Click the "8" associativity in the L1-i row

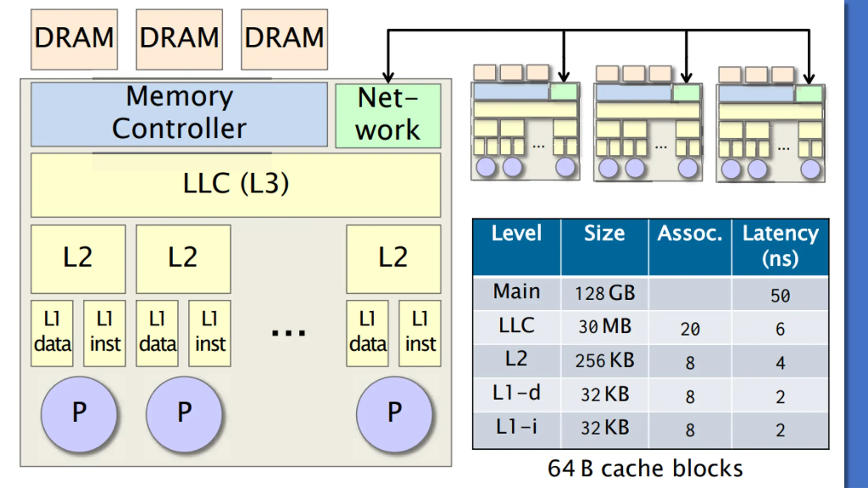coord(690,430)
